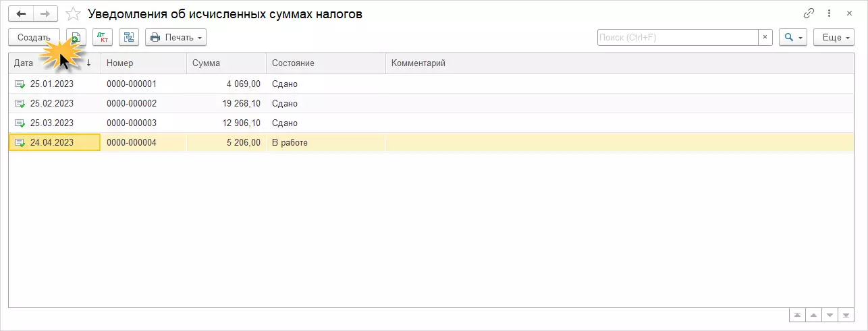
Task: Expand the Печать dropdown
Action: (x=175, y=38)
